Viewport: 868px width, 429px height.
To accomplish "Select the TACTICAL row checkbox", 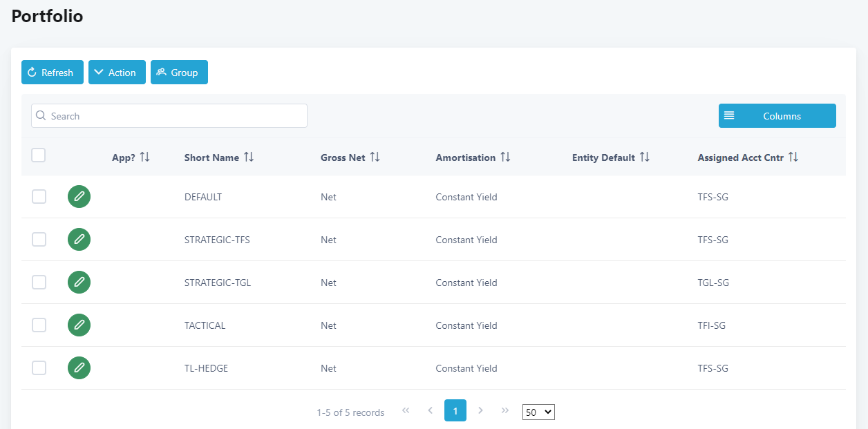I will [x=39, y=325].
